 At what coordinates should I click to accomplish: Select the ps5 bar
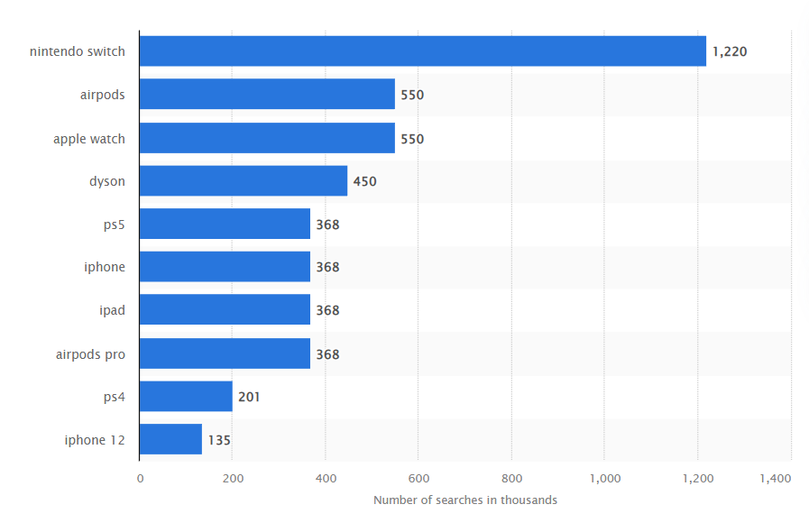coord(225,224)
